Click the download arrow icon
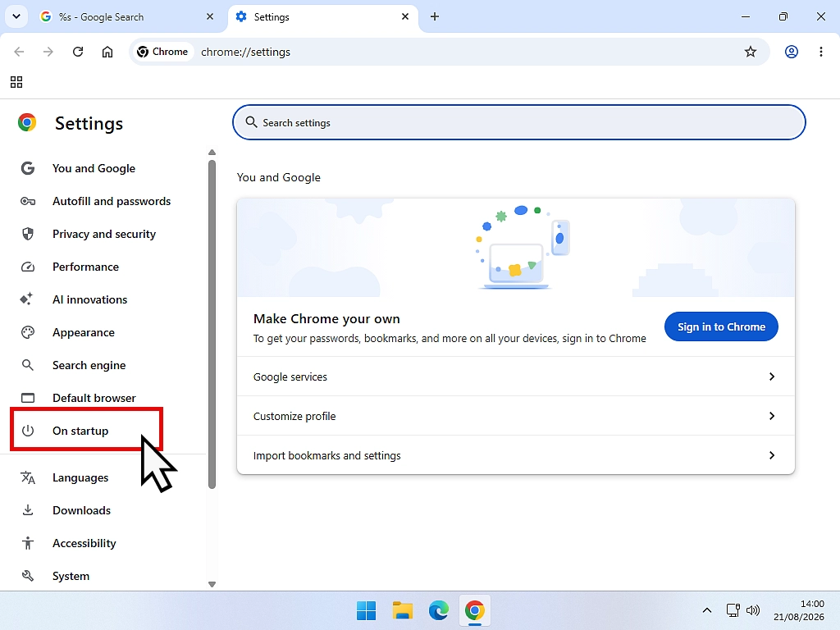Viewport: 840px width, 630px height. 27,510
